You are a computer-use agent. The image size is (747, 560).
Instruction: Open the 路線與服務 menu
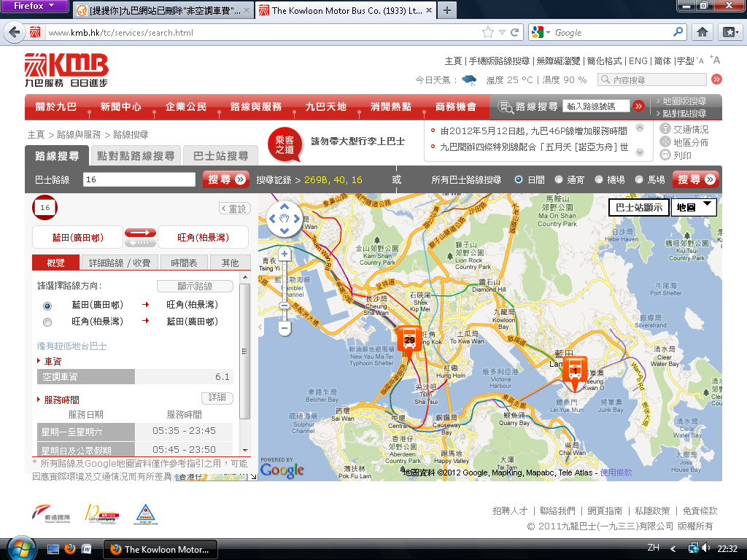click(256, 106)
